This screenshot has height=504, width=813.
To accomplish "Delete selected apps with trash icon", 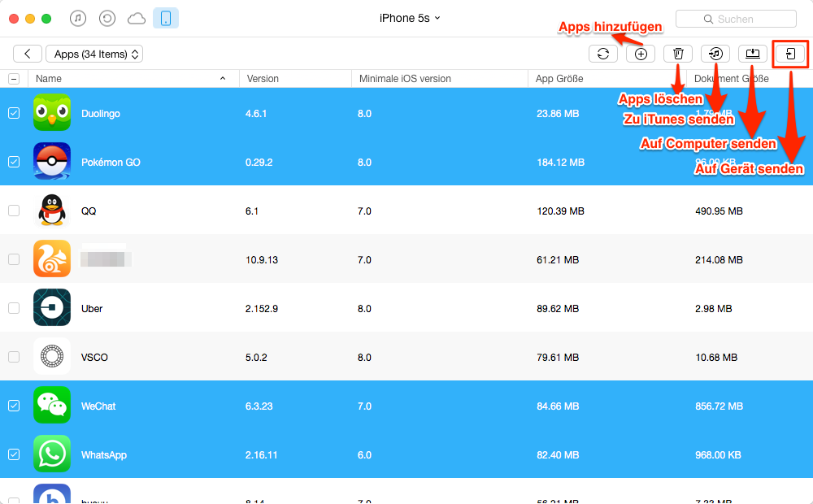I will coord(678,54).
